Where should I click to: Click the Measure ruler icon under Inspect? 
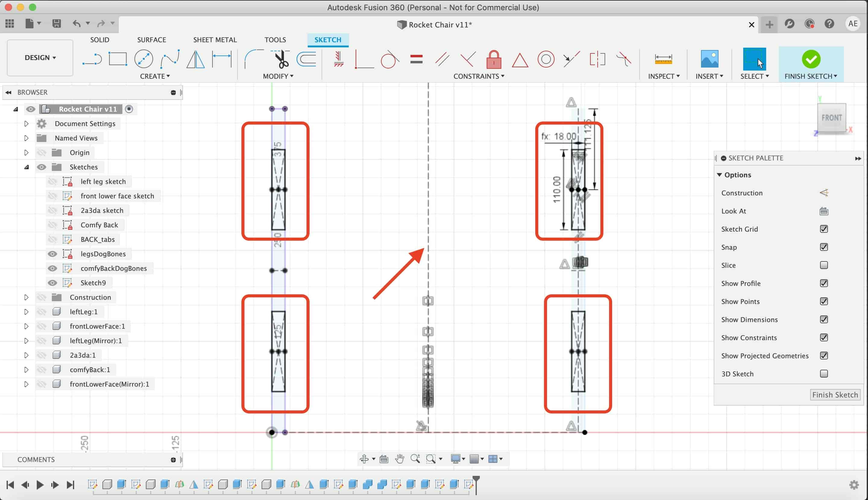[x=663, y=59]
